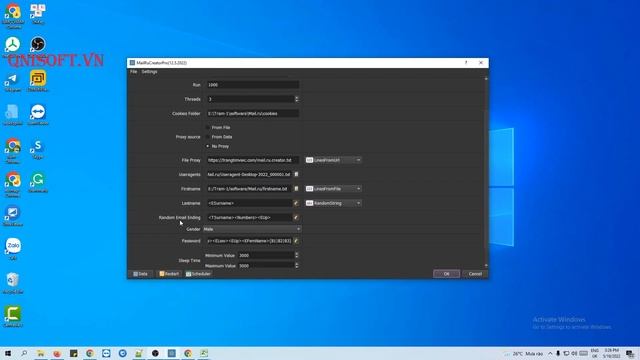The image size is (640, 360).
Task: Click the Maximum Value spinner arrows
Action: pos(297,266)
